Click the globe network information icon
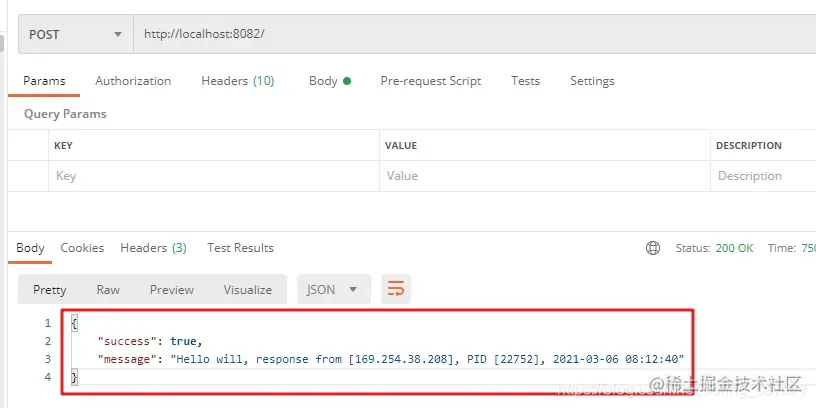816x408 pixels. pos(653,248)
